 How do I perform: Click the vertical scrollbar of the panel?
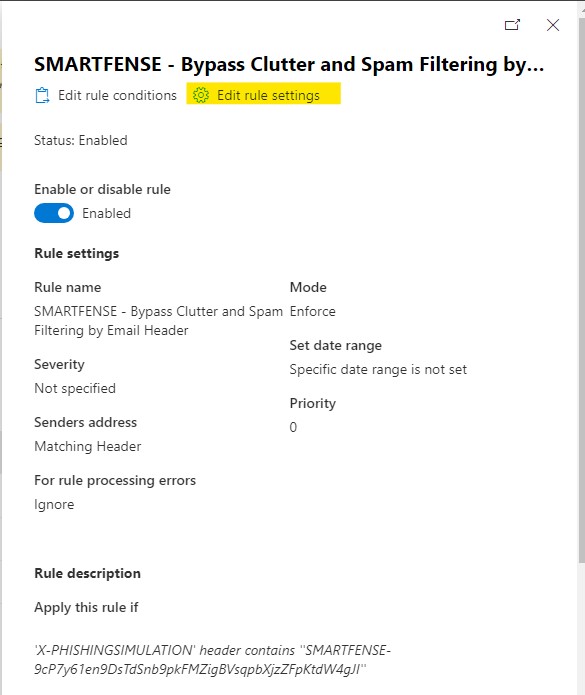click(x=581, y=288)
